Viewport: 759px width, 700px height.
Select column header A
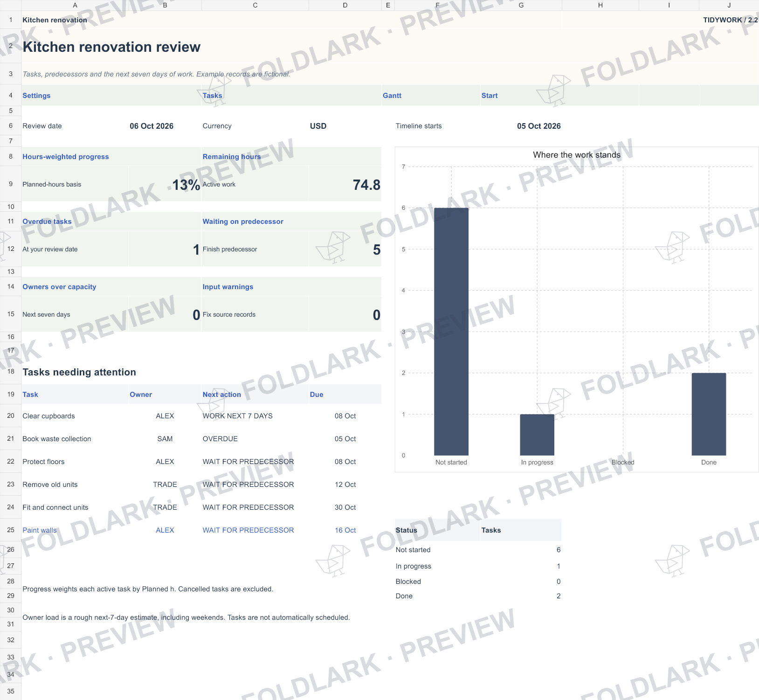coord(75,5)
